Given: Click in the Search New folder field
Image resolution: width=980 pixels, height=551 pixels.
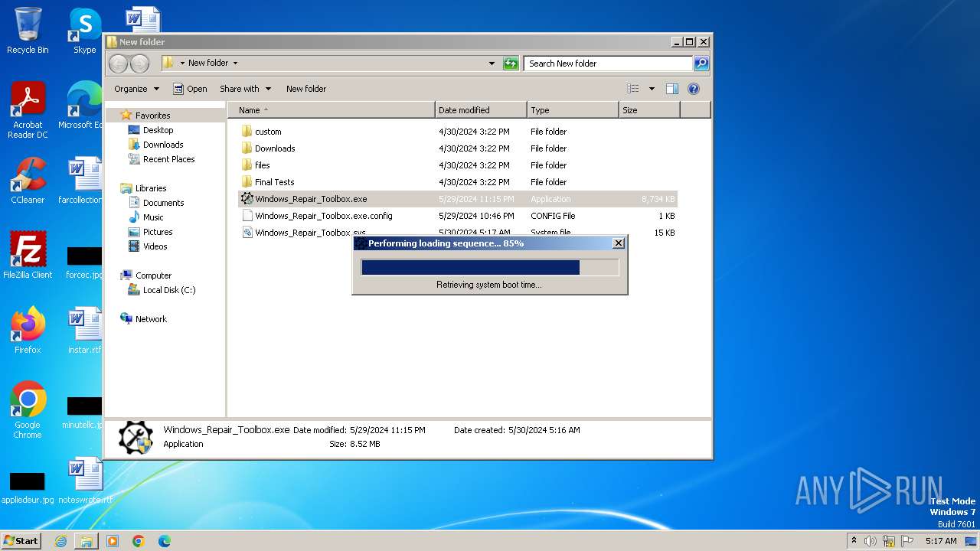Looking at the screenshot, I should tap(609, 64).
